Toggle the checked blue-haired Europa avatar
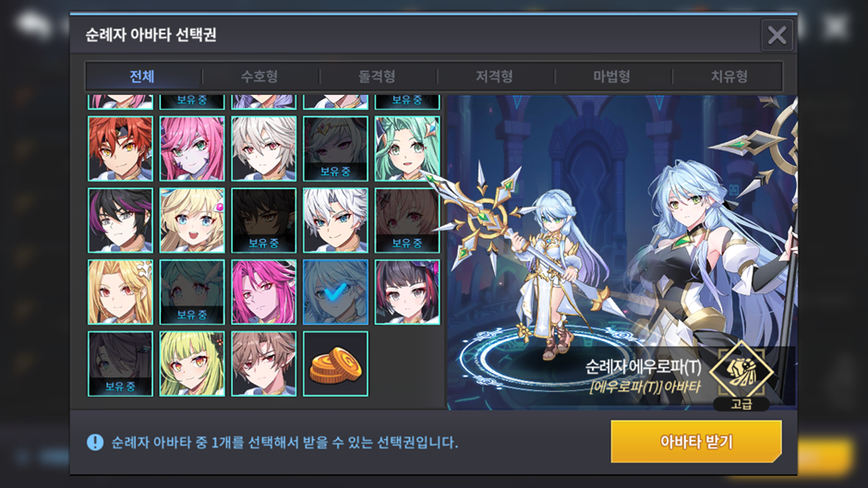 coord(335,292)
